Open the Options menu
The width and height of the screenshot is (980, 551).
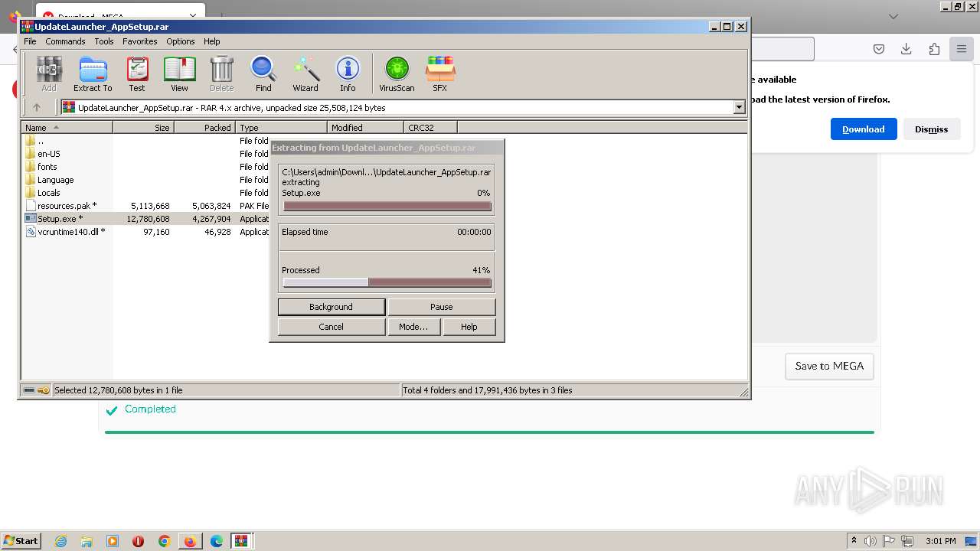click(181, 41)
